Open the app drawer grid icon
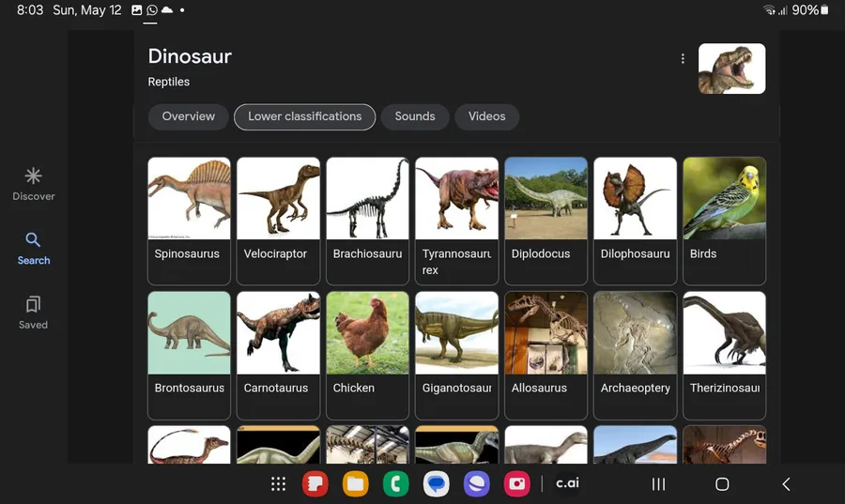This screenshot has height=504, width=845. pyautogui.click(x=278, y=484)
